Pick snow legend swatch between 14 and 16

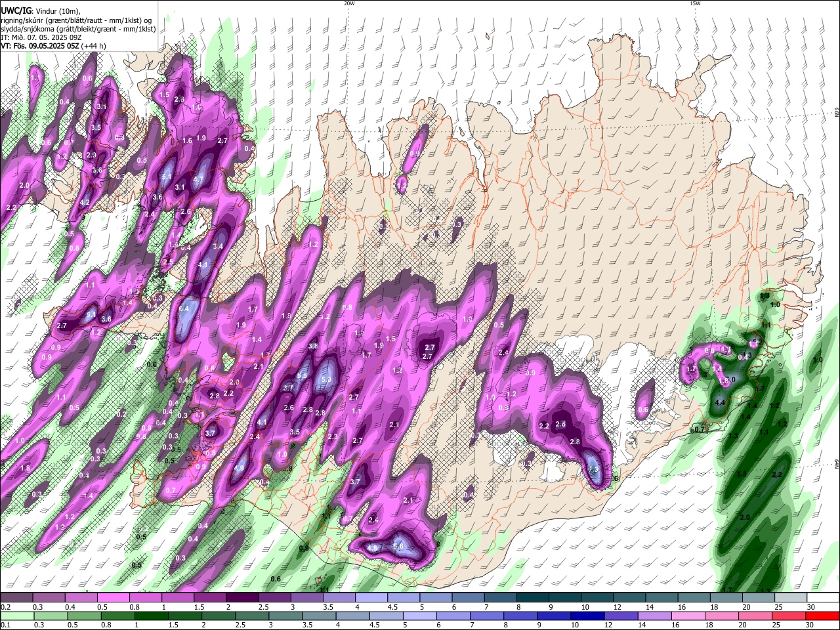pyautogui.click(x=661, y=598)
